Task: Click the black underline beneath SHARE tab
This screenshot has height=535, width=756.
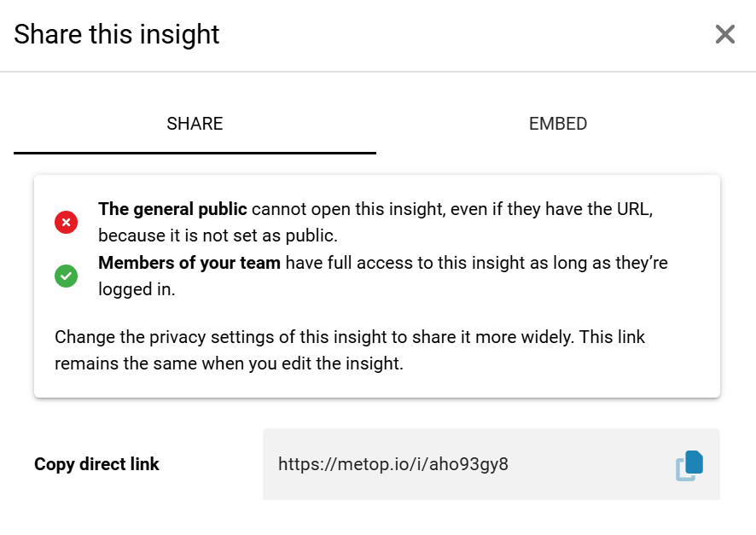Action: pos(195,153)
